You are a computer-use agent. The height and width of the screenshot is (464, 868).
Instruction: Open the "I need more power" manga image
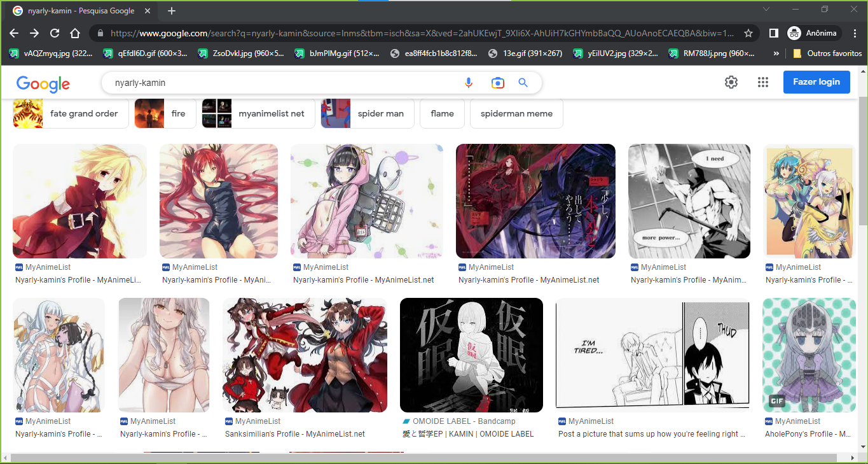click(689, 201)
